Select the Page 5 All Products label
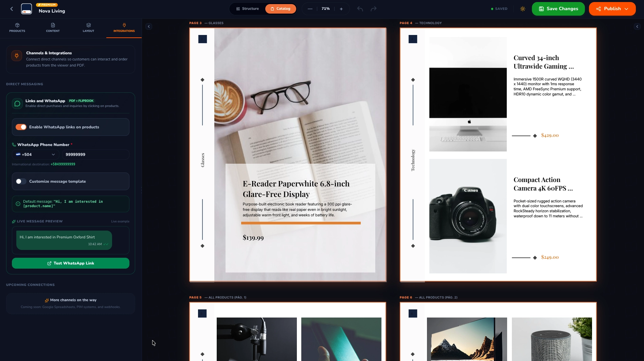The height and width of the screenshot is (361, 644). point(218,297)
